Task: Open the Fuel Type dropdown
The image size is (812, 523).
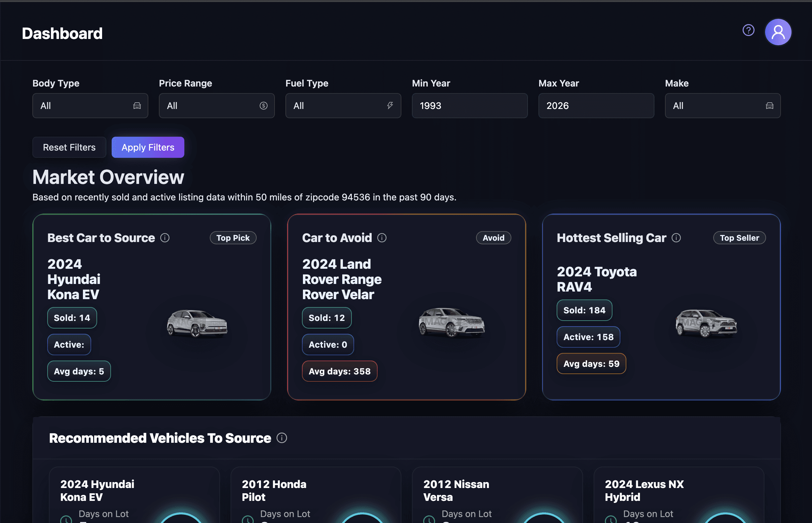Action: (343, 106)
